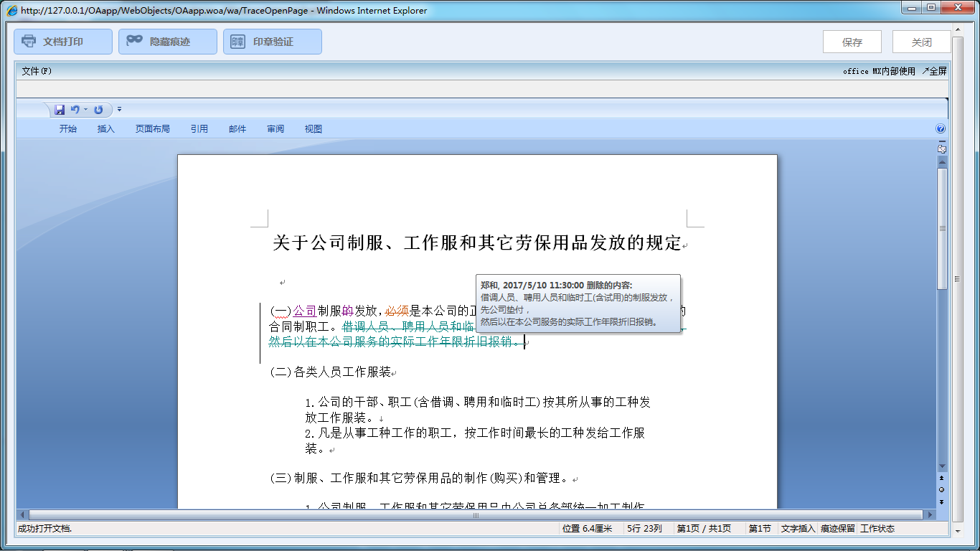Select the 隐藏痕迹 hide-traces icon

[x=133, y=41]
